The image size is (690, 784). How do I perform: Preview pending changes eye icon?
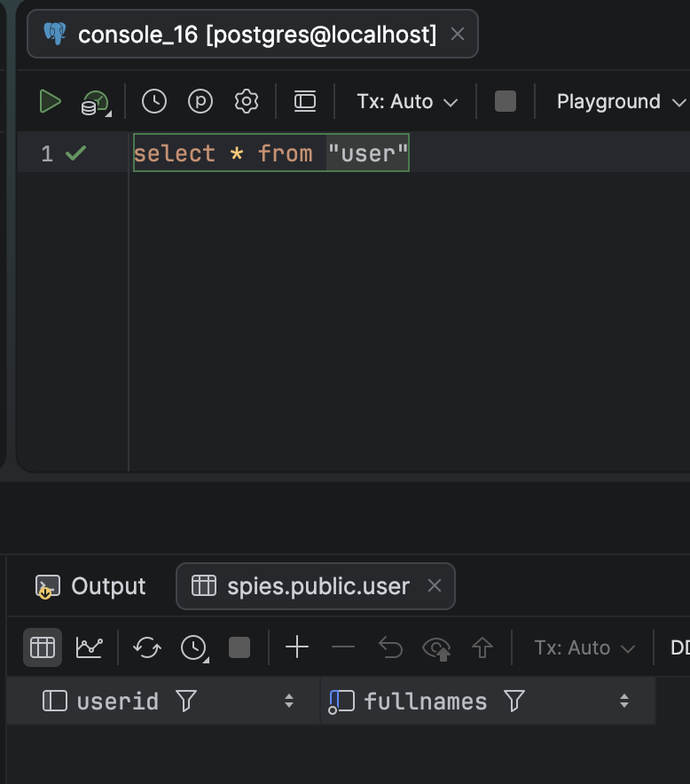coord(436,648)
